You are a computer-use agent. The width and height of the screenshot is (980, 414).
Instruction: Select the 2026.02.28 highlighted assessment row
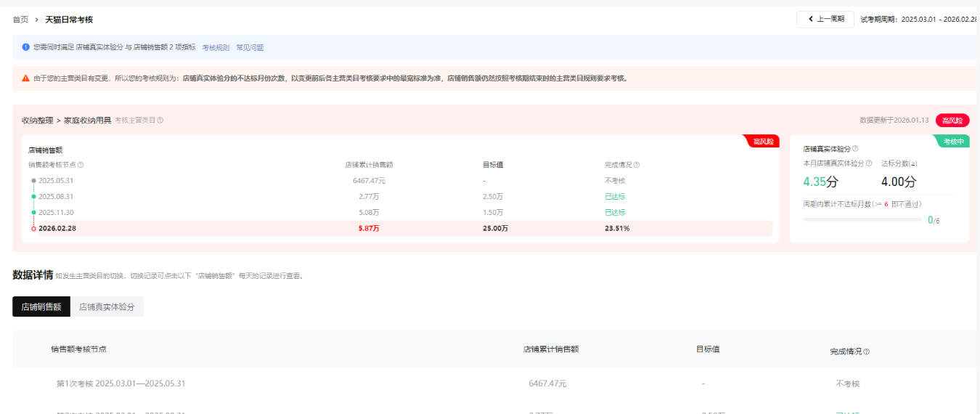point(397,228)
